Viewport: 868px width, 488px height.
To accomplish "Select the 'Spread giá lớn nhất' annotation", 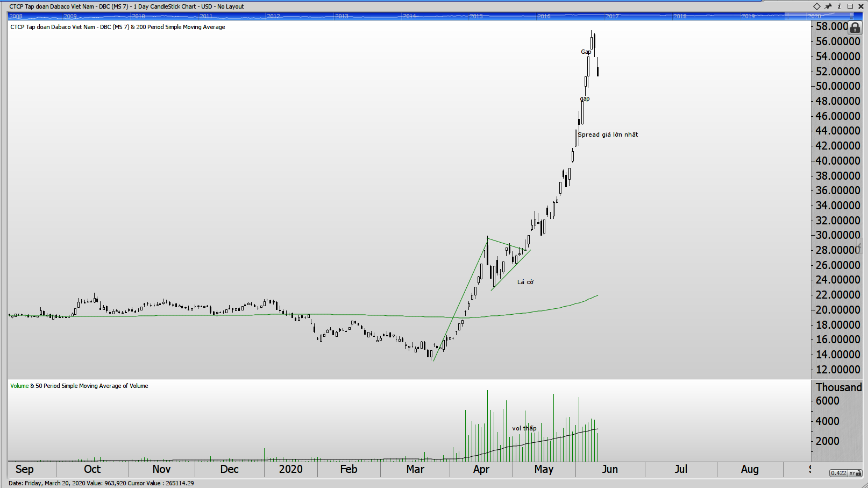I will (x=608, y=135).
